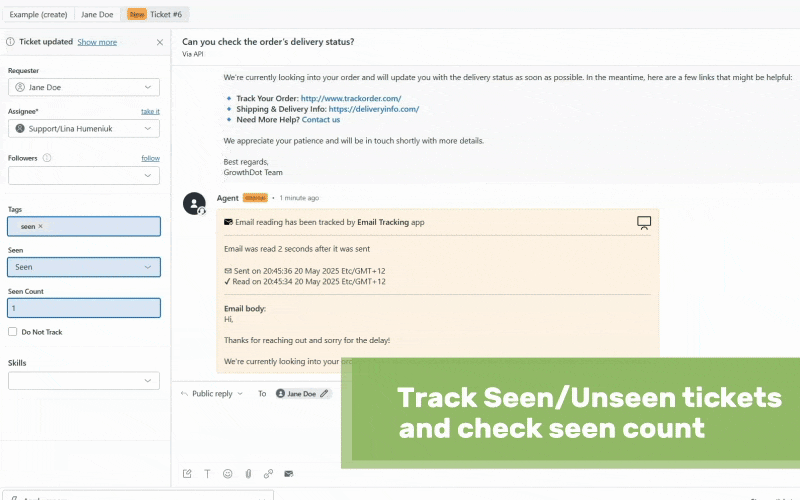This screenshot has width=800, height=500.
Task: Remove the seen tag
Action: [x=40, y=226]
